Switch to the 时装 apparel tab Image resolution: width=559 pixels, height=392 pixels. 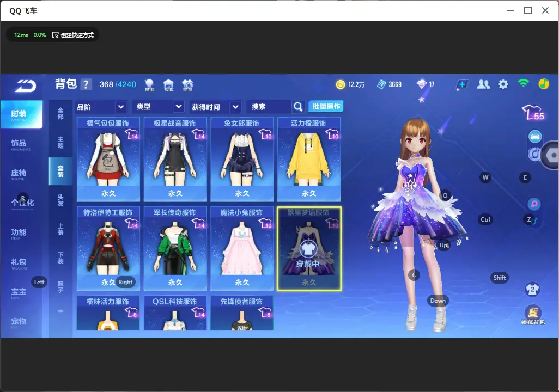pyautogui.click(x=21, y=114)
